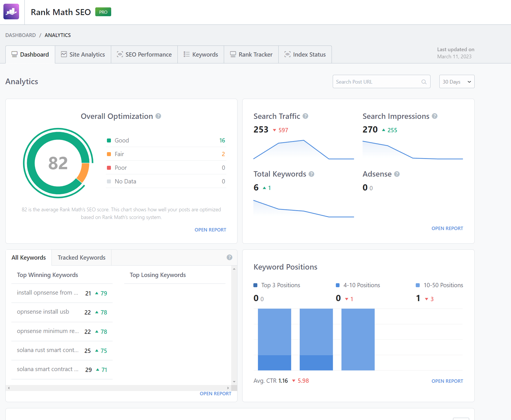
Task: Open help icon in keywords panel
Action: coord(229,257)
